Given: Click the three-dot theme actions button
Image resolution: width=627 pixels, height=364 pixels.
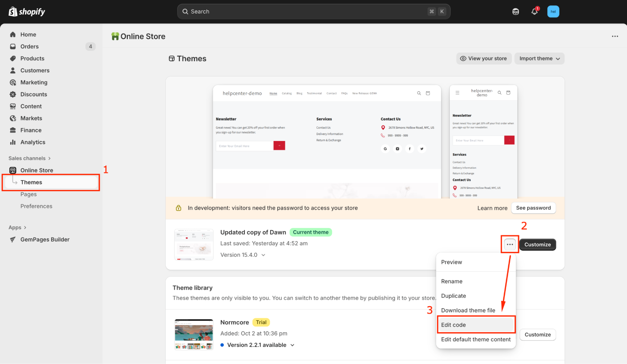Looking at the screenshot, I should click(510, 245).
